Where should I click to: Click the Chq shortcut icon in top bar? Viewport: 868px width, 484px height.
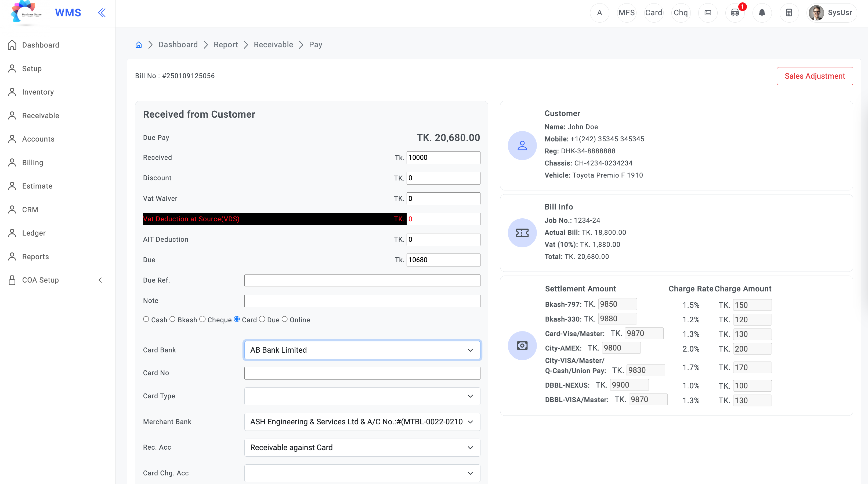(x=681, y=13)
